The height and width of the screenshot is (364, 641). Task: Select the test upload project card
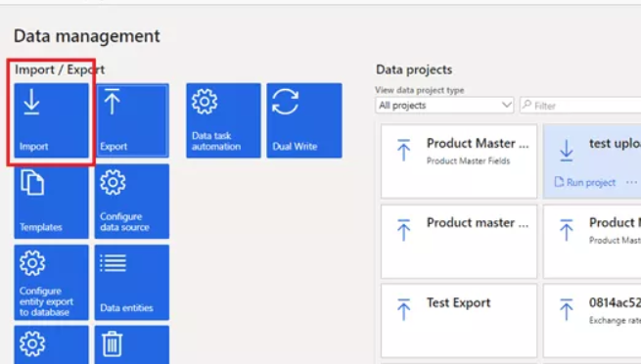(x=592, y=161)
